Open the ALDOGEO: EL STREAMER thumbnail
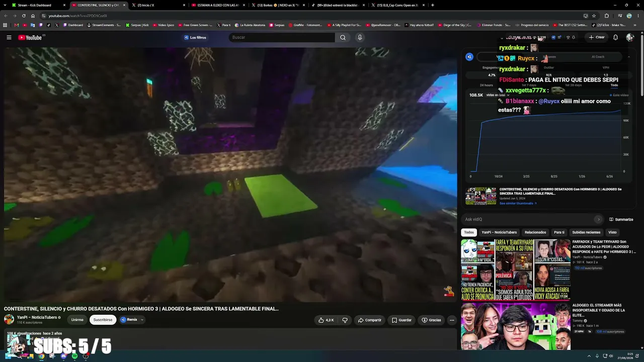 point(516,326)
